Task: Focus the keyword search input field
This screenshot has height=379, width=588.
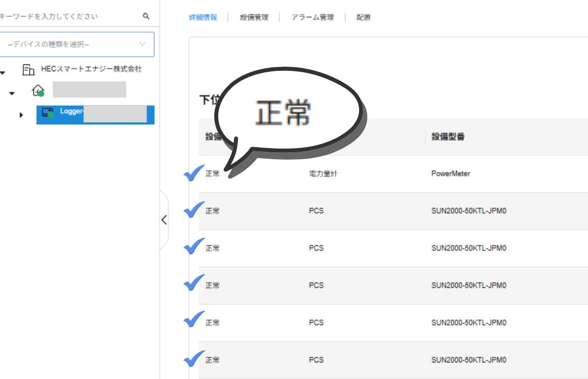Action: pyautogui.click(x=69, y=17)
